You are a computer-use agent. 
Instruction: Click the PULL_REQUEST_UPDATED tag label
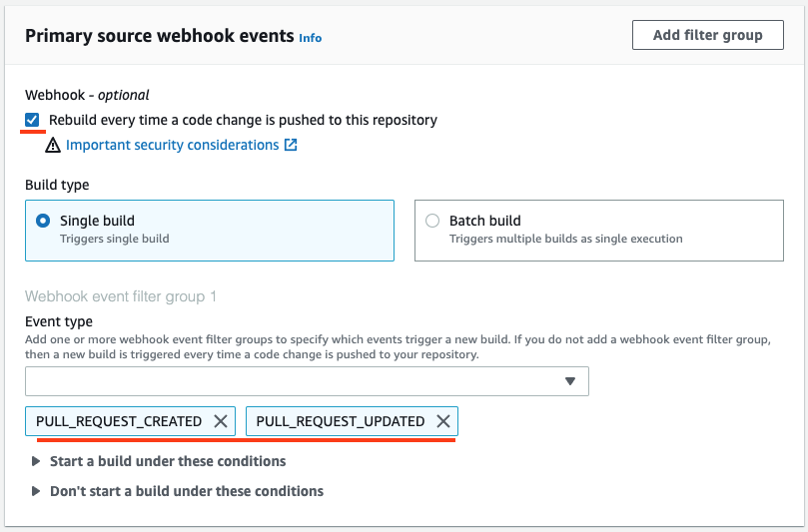click(x=341, y=421)
